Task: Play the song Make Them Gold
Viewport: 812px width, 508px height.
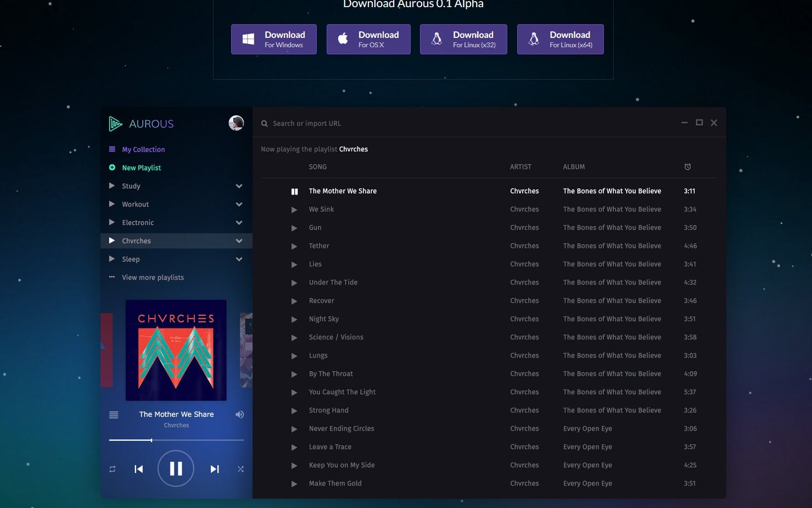Action: click(294, 484)
